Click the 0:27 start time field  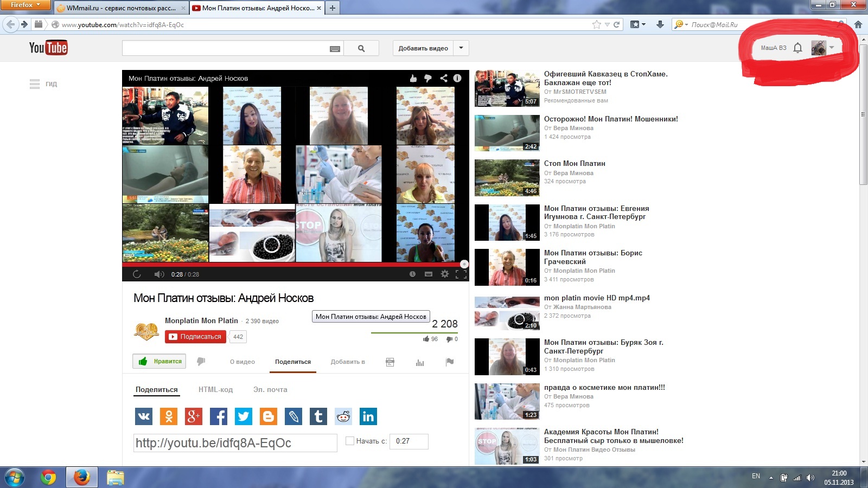click(410, 441)
